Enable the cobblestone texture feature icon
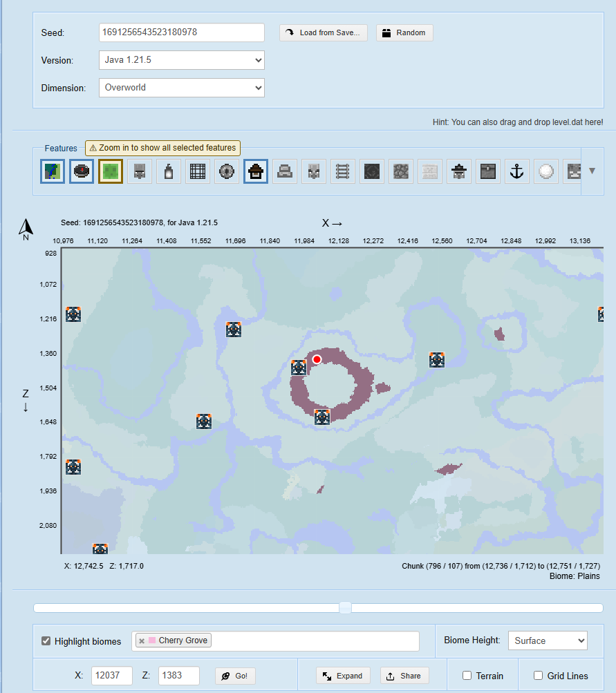This screenshot has width=616, height=693. [x=401, y=171]
